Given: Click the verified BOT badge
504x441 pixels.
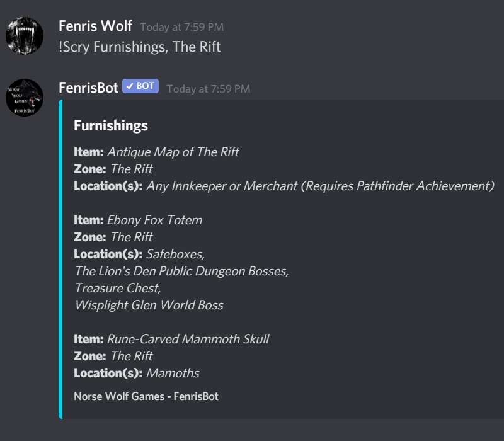Looking at the screenshot, I should [140, 86].
